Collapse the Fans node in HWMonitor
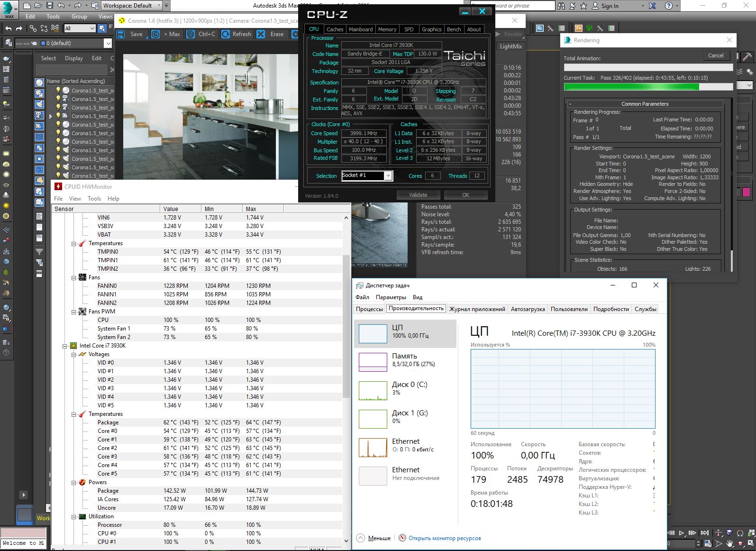The width and height of the screenshot is (756, 551). pyautogui.click(x=74, y=277)
